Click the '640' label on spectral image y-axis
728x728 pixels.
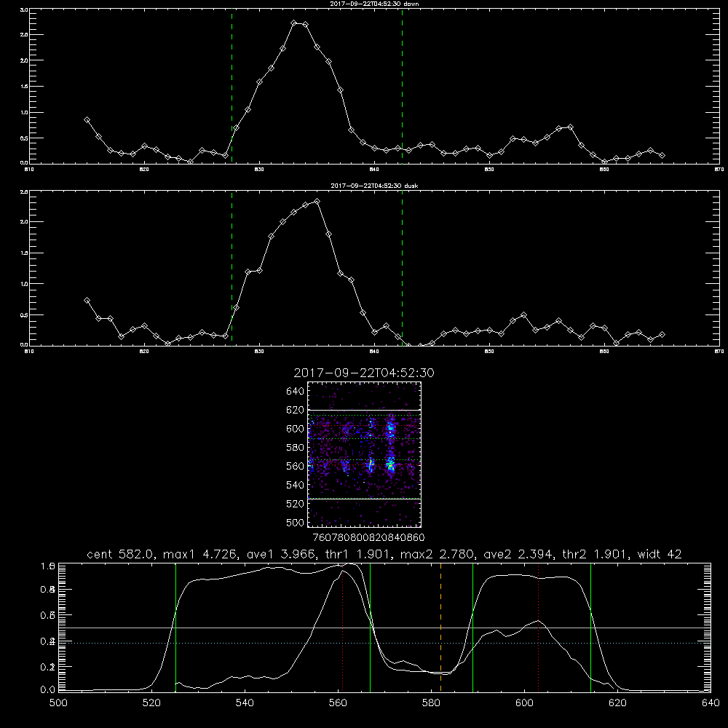(x=295, y=392)
